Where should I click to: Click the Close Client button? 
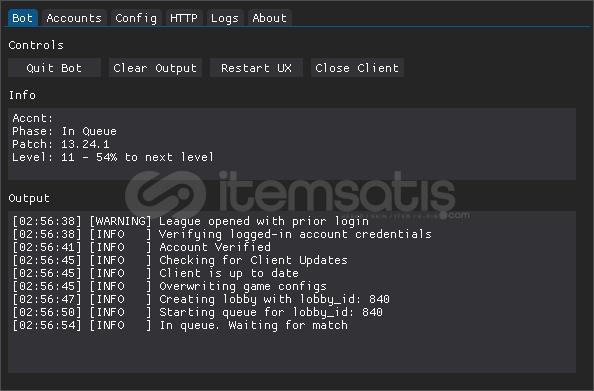point(357,68)
